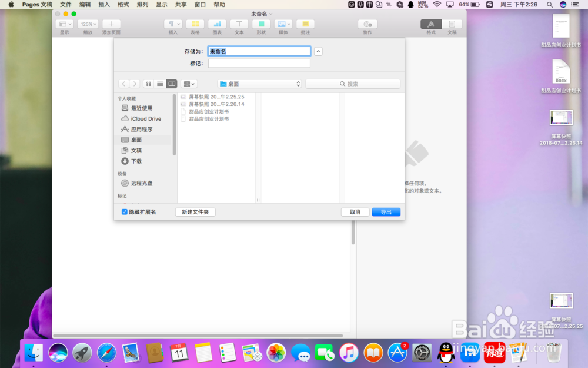Click the 添加页面 toolbar button

(x=111, y=24)
